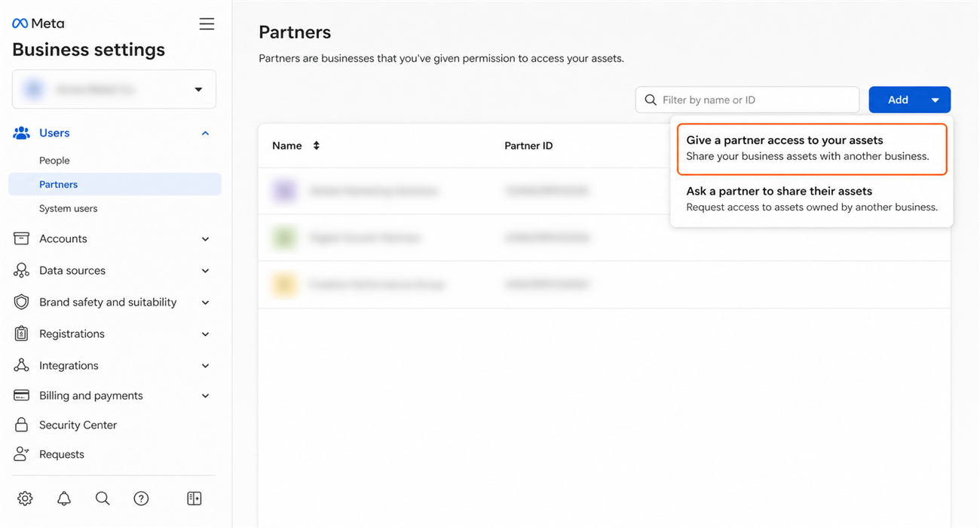Image resolution: width=980 pixels, height=528 pixels.
Task: Select Give a partner access to your assets
Action: 811,149
